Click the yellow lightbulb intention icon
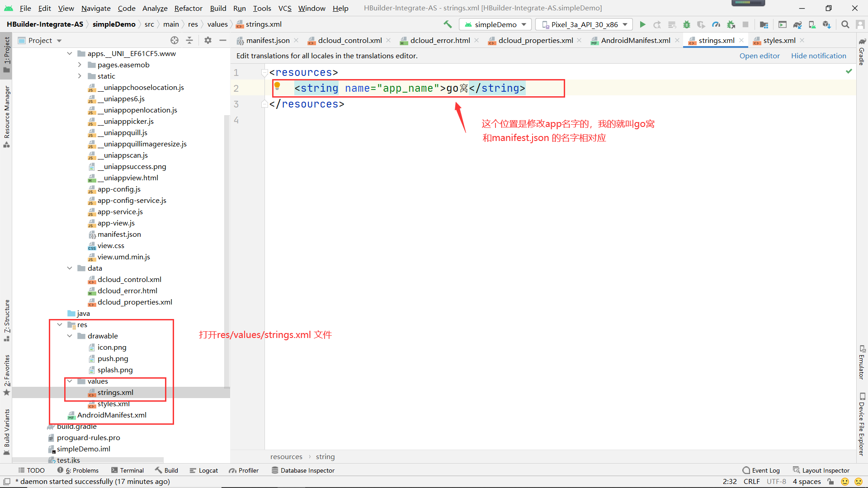Image resolution: width=868 pixels, height=488 pixels. 277,86
